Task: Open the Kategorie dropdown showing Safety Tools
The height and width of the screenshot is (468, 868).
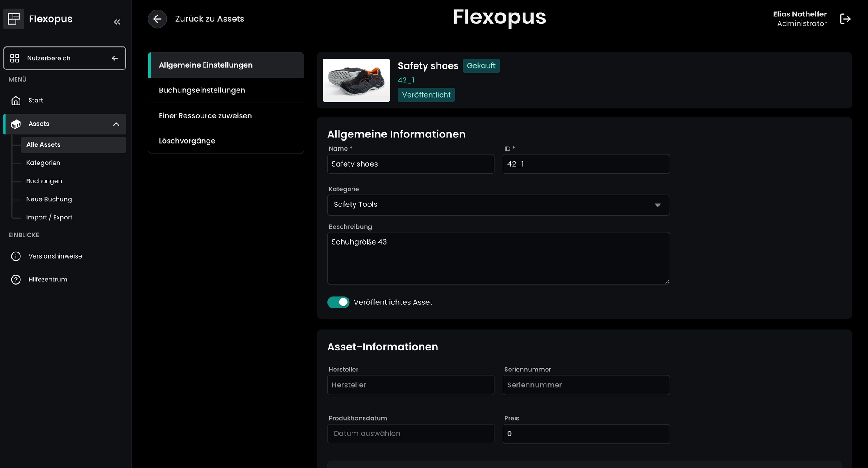Action: pyautogui.click(x=498, y=205)
